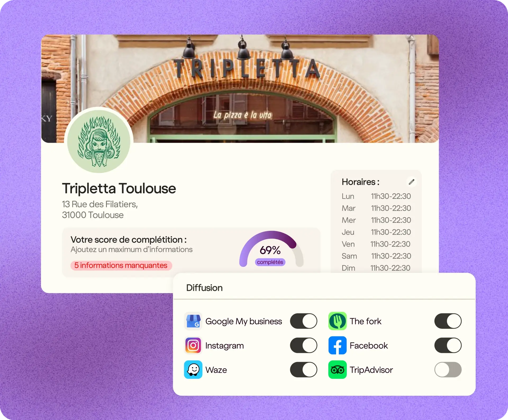Click the Waze logo icon
This screenshot has height=420, width=508.
click(x=193, y=370)
